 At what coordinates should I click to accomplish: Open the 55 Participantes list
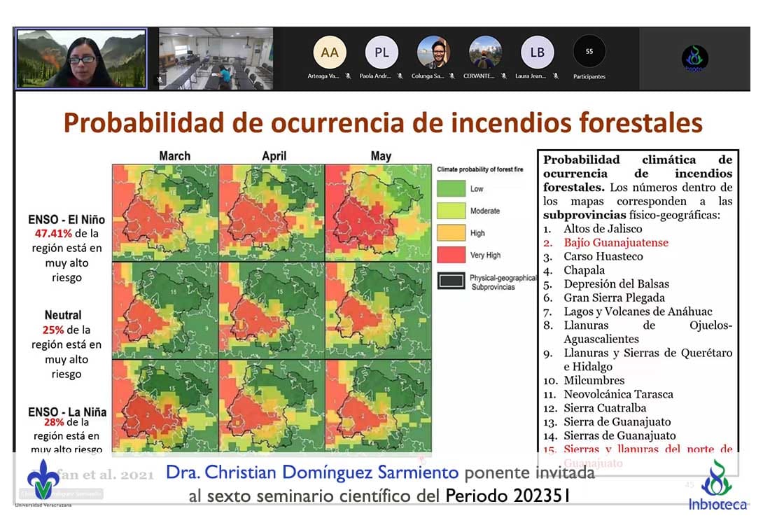tap(589, 52)
